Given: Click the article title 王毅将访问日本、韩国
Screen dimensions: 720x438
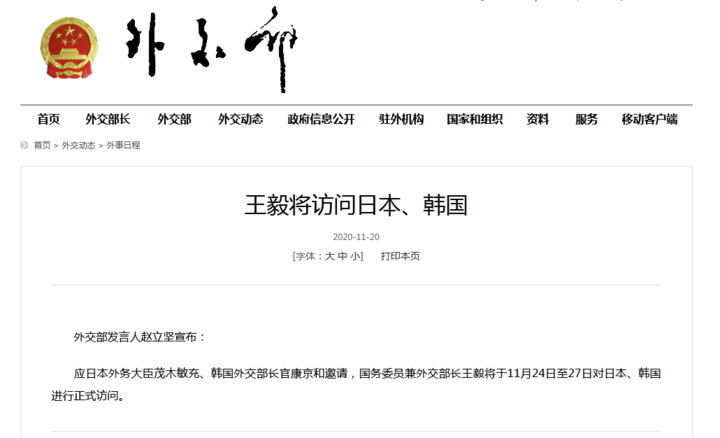Looking at the screenshot, I should [x=356, y=205].
